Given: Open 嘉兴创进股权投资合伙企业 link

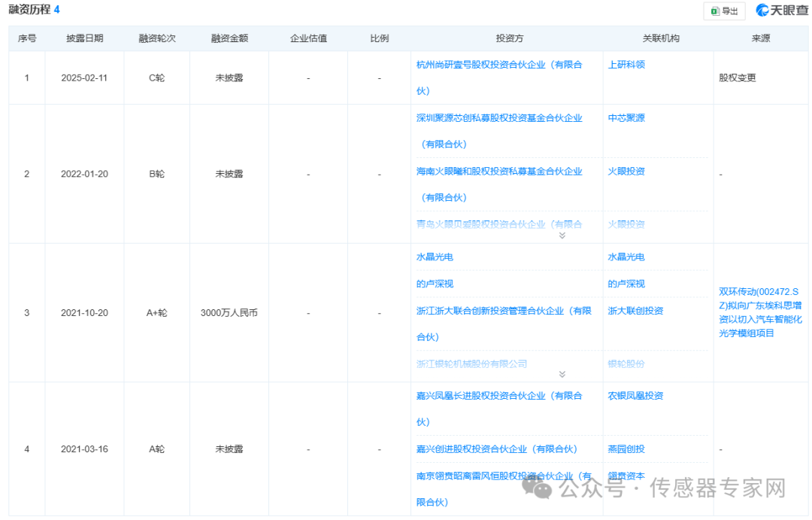Looking at the screenshot, I should point(497,449).
